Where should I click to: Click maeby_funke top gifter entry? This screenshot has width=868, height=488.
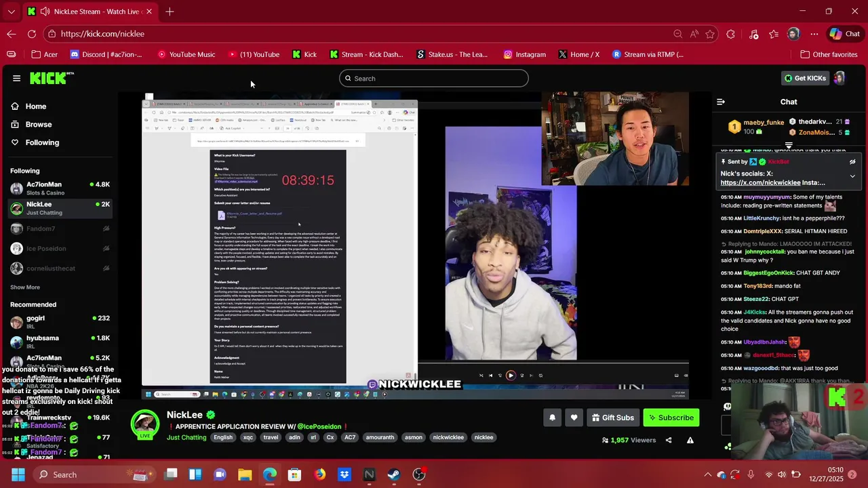tap(755, 127)
